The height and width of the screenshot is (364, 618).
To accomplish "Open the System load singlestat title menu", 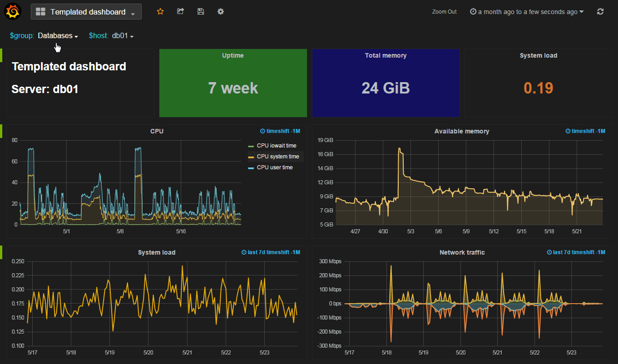I will pos(539,55).
